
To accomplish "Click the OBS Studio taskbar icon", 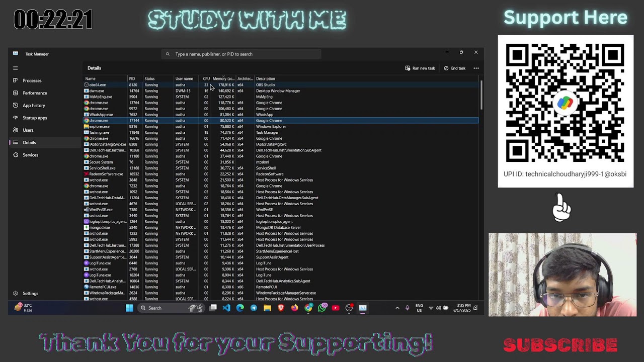I will (x=349, y=308).
